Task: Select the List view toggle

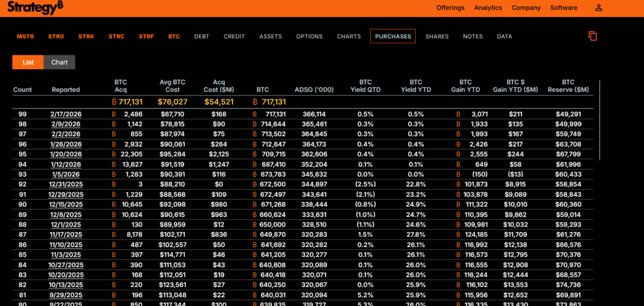Action: point(28,62)
